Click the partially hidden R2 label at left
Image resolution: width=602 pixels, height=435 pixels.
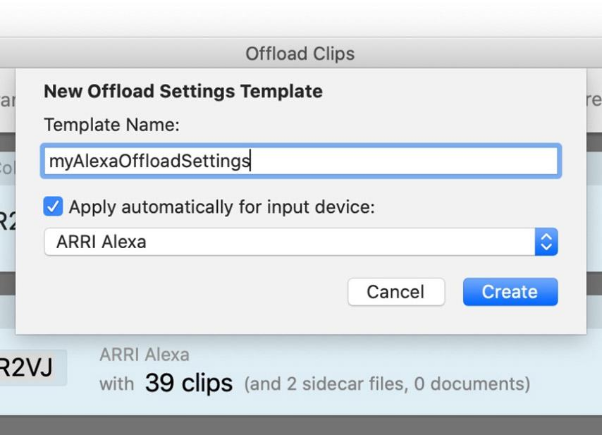click(8, 221)
